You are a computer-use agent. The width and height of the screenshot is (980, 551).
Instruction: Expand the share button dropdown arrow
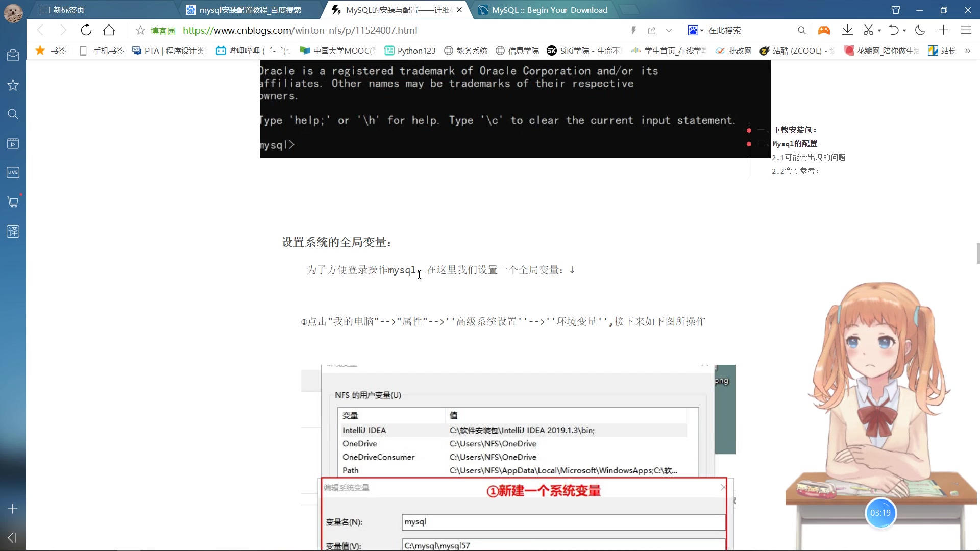669,30
